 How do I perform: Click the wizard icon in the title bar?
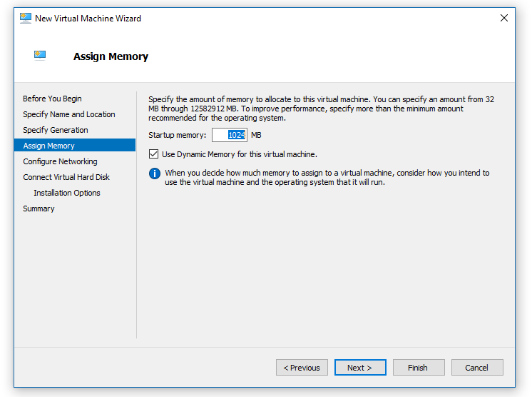[x=26, y=19]
